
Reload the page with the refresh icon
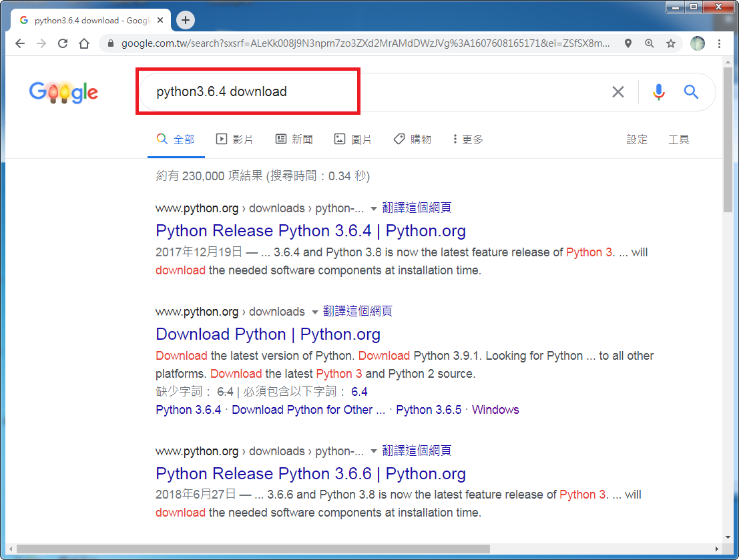[63, 44]
